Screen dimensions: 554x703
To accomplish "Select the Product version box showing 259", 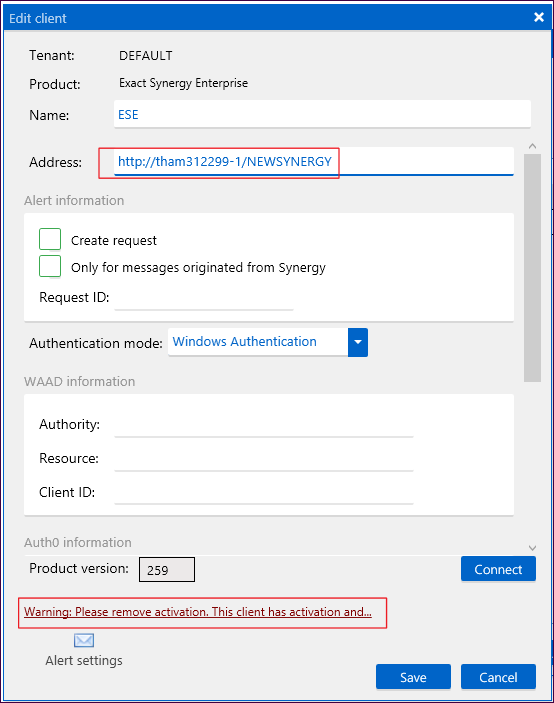I will click(167, 569).
